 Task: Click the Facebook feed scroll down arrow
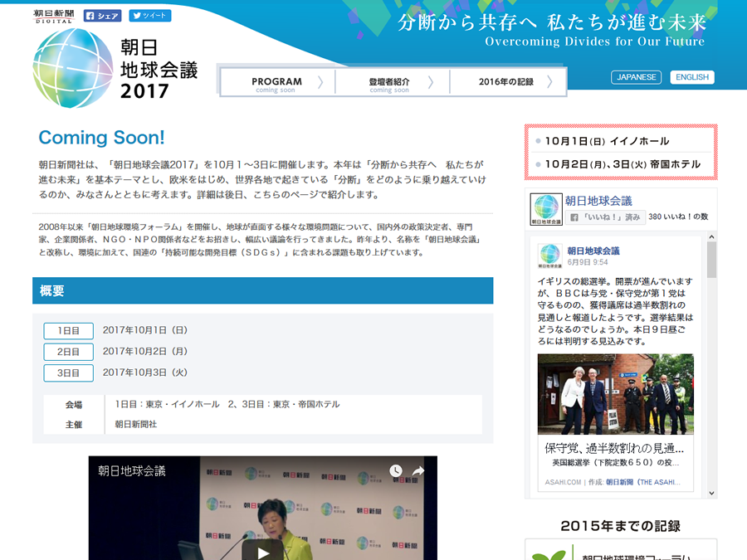tap(711, 494)
